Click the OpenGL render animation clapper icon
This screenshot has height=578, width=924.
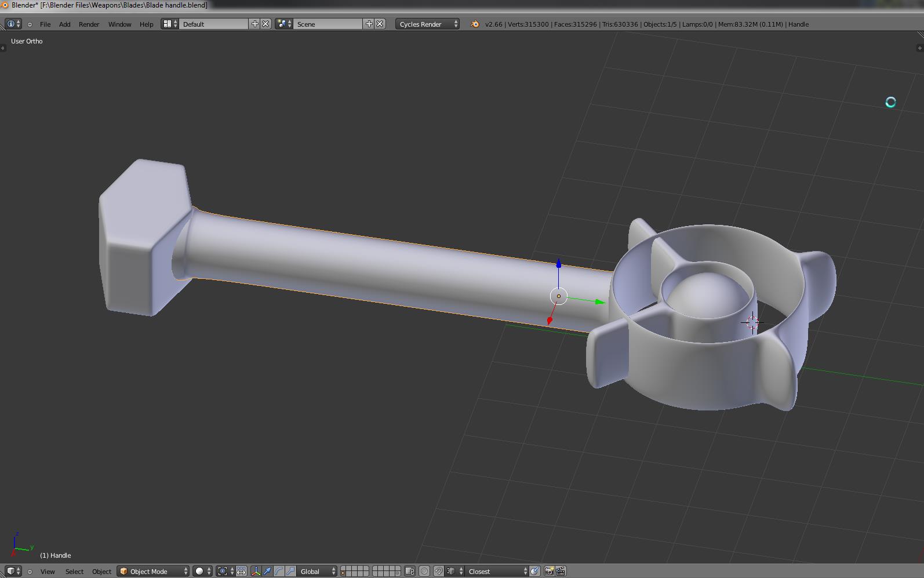pyautogui.click(x=561, y=571)
